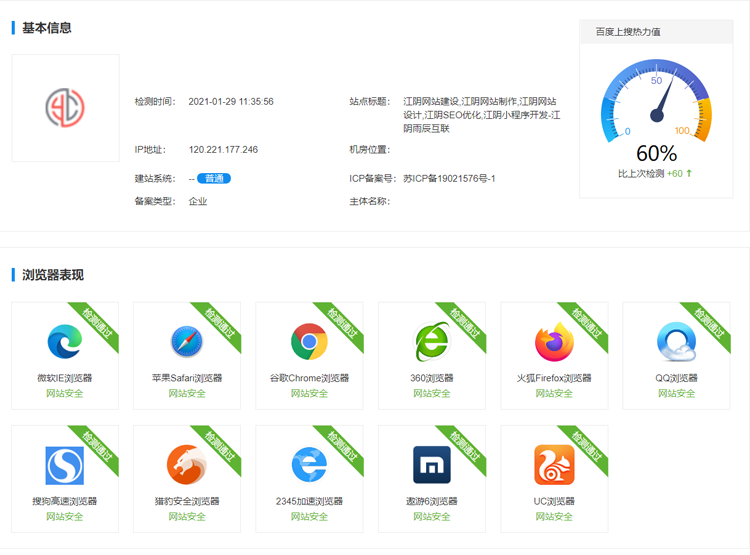
Task: Click 网站安全 under the Chrome browser
Action: (309, 394)
